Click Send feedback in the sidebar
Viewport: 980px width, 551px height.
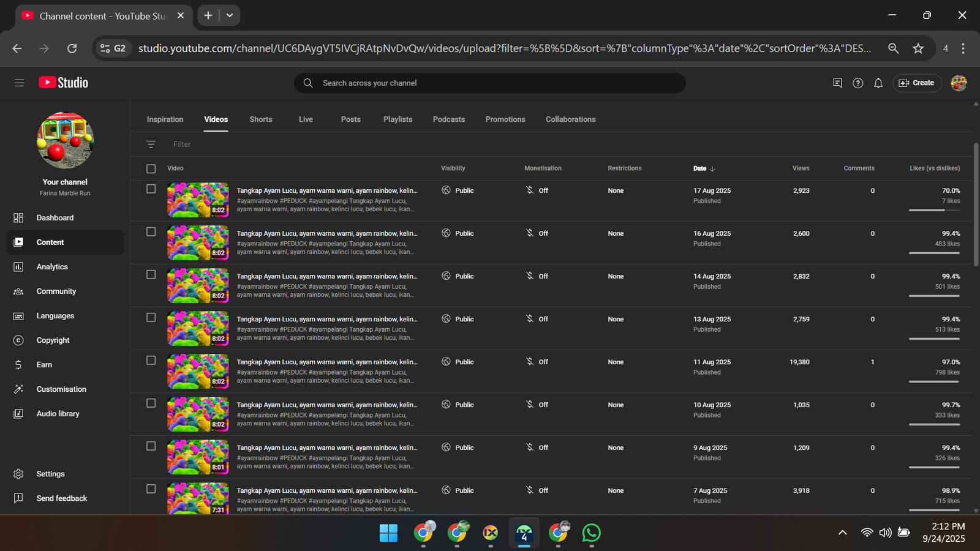click(x=61, y=498)
